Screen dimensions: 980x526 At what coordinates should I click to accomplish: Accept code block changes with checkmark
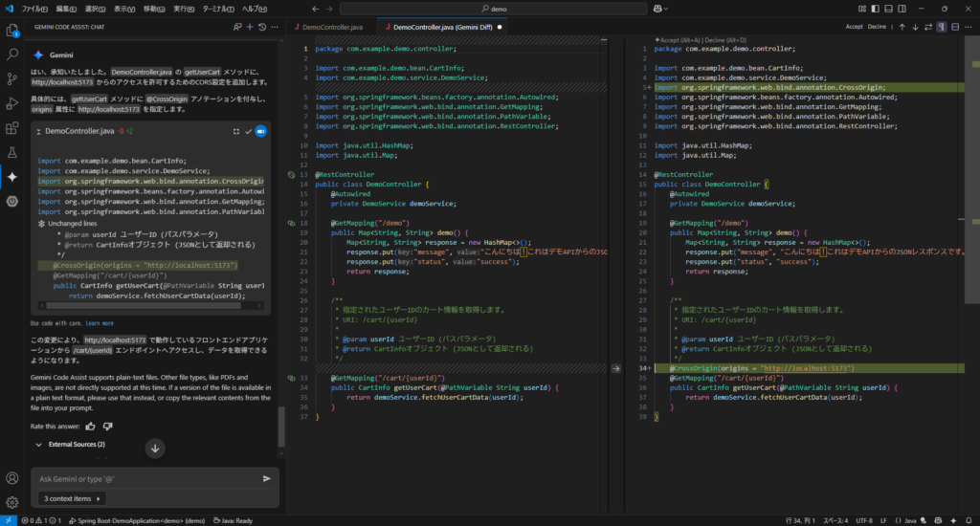coord(248,132)
